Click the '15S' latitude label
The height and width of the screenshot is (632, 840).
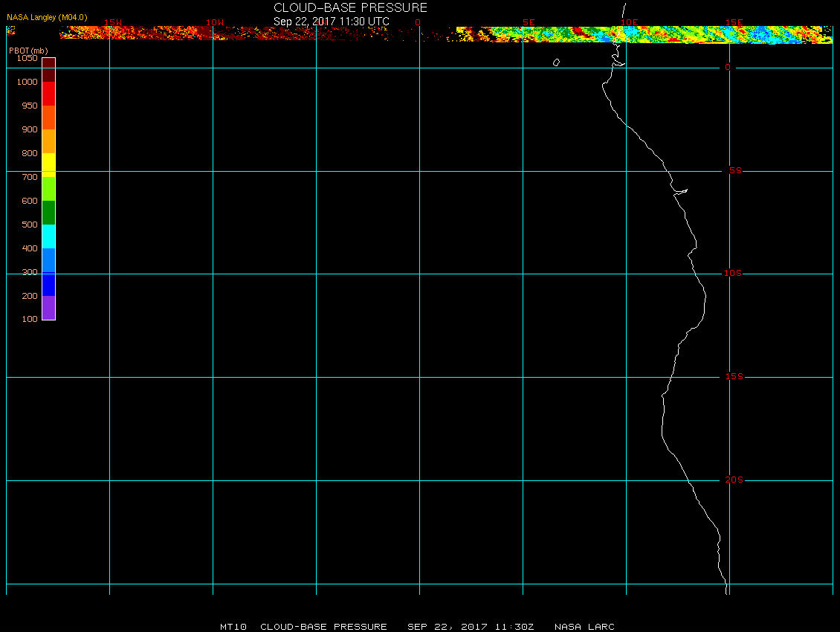click(x=734, y=377)
